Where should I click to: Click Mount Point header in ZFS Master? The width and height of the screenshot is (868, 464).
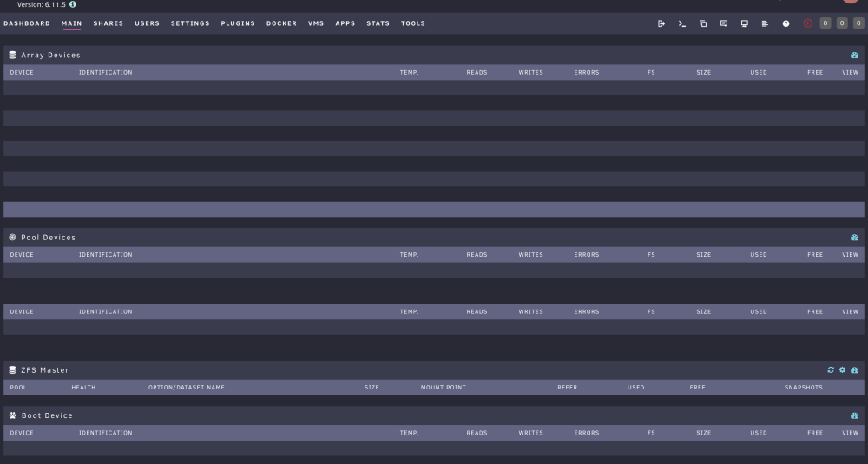(443, 388)
